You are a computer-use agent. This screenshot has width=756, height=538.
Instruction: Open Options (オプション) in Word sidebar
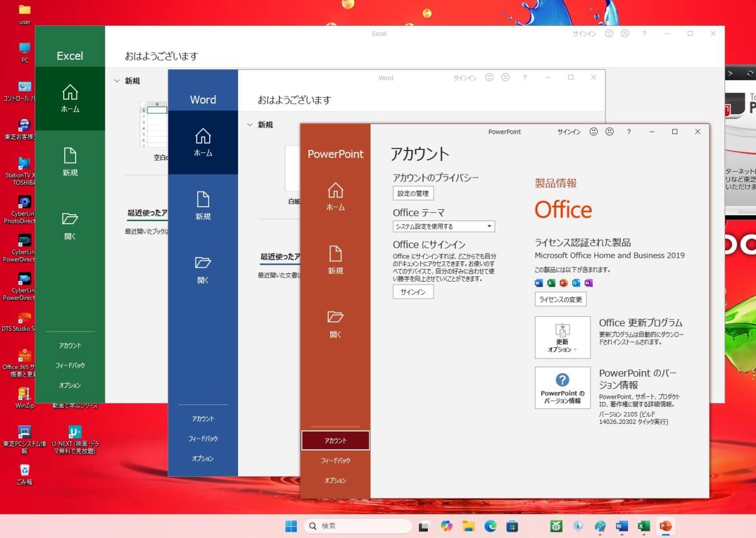tap(203, 459)
